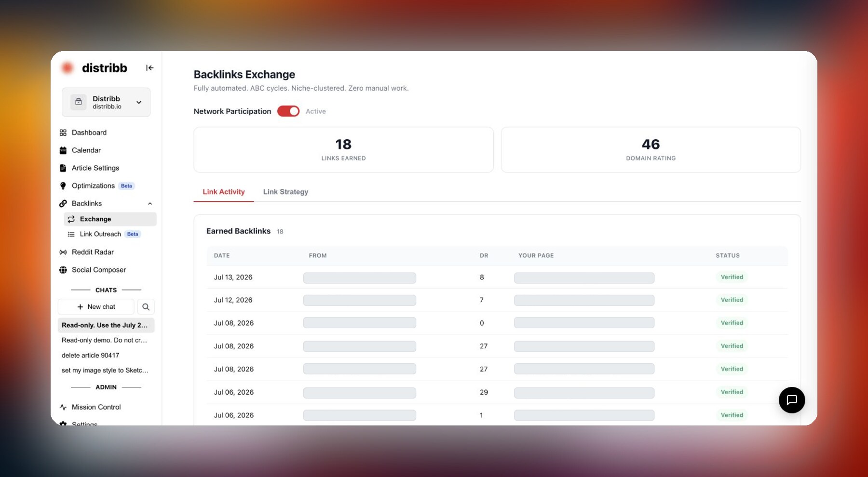The image size is (868, 477).
Task: Click the FROM column header
Action: pyautogui.click(x=318, y=255)
